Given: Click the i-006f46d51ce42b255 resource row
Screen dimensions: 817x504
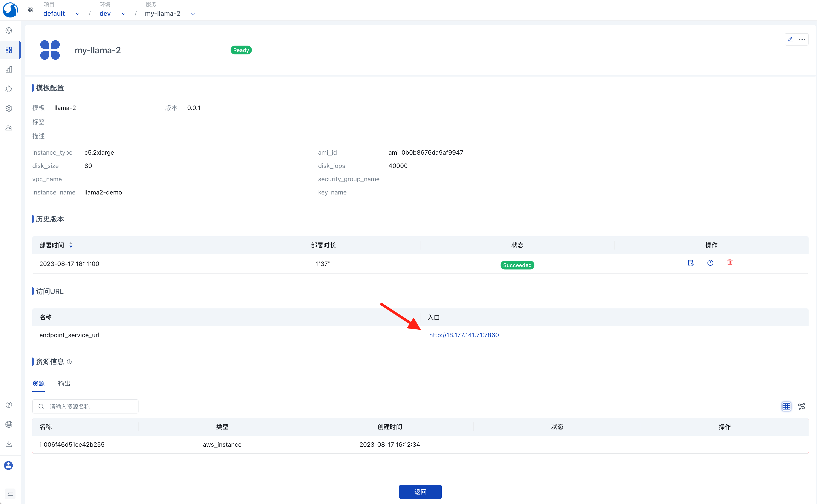Looking at the screenshot, I should [x=420, y=444].
